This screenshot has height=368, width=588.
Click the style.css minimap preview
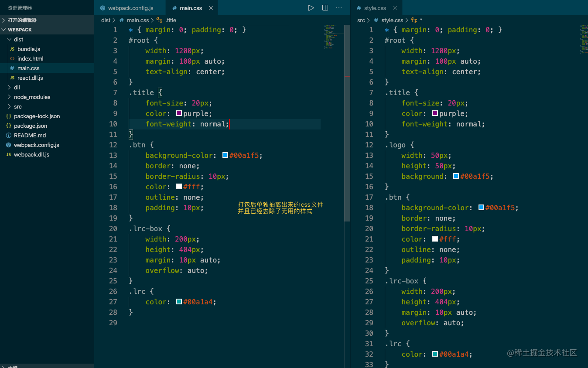[x=584, y=39]
